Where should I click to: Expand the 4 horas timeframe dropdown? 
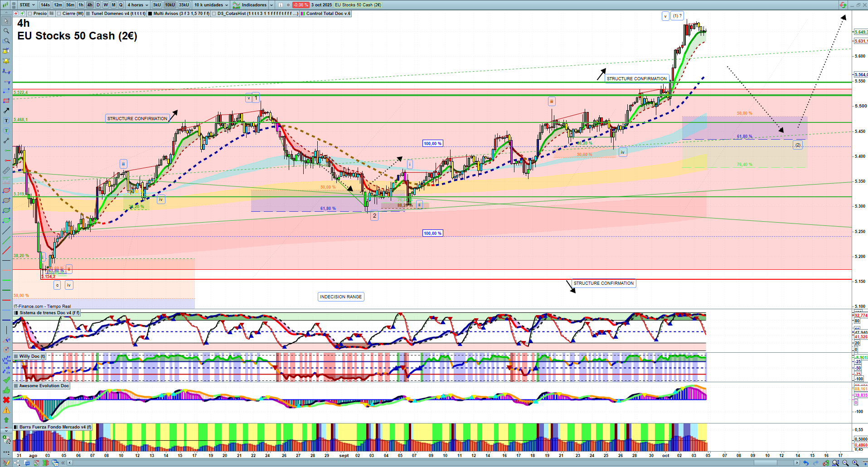click(x=138, y=5)
